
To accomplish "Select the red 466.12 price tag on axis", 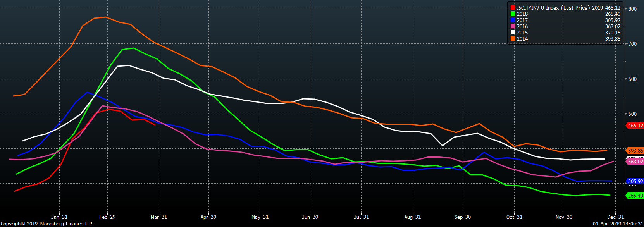I will 635,126.
